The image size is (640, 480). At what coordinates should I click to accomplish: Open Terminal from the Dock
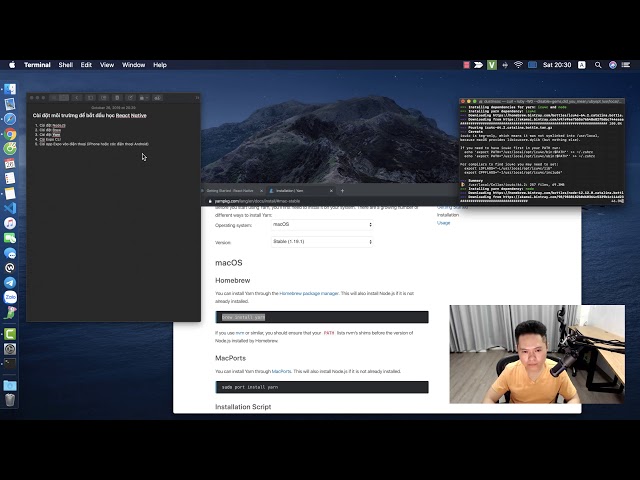tap(10, 364)
